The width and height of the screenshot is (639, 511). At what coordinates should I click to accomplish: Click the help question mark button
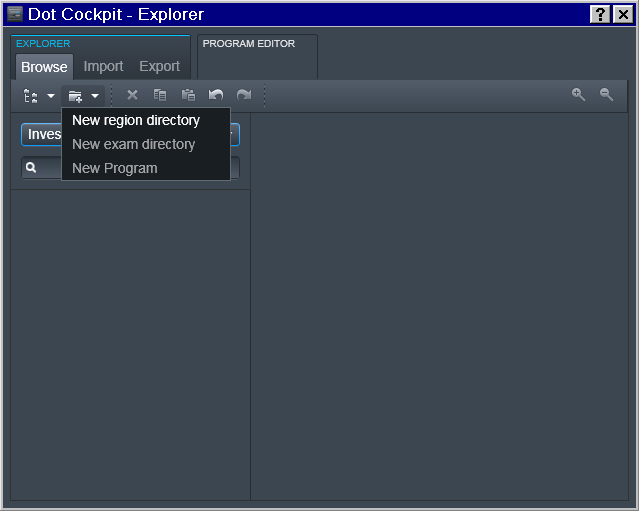click(600, 15)
